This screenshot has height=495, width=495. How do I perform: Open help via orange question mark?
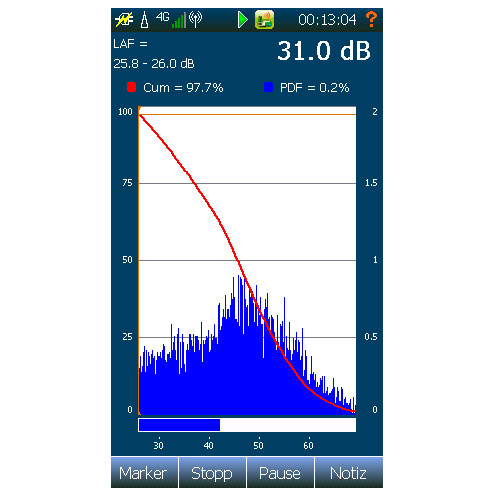pyautogui.click(x=371, y=19)
